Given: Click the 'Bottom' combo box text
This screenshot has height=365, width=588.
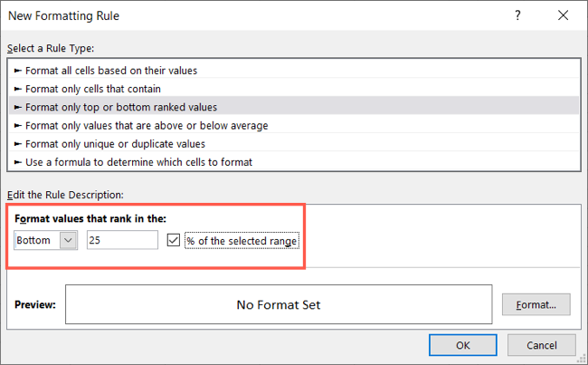Looking at the screenshot, I should click(x=36, y=240).
